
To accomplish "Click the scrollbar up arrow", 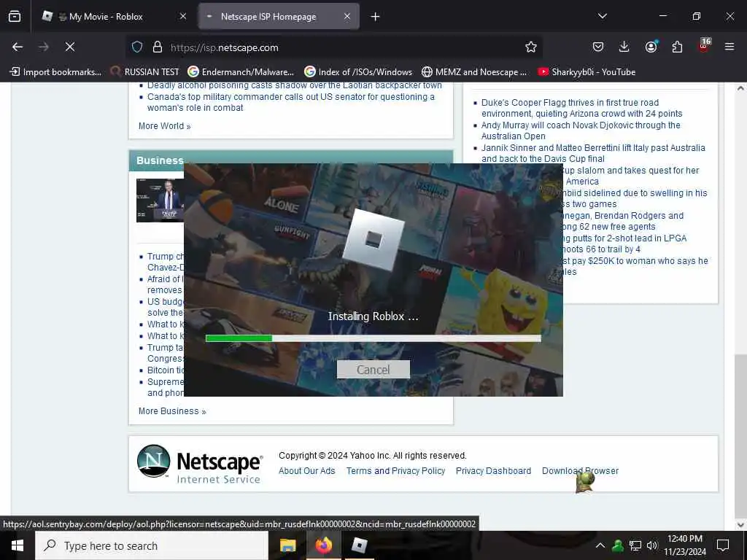I will pos(740,88).
